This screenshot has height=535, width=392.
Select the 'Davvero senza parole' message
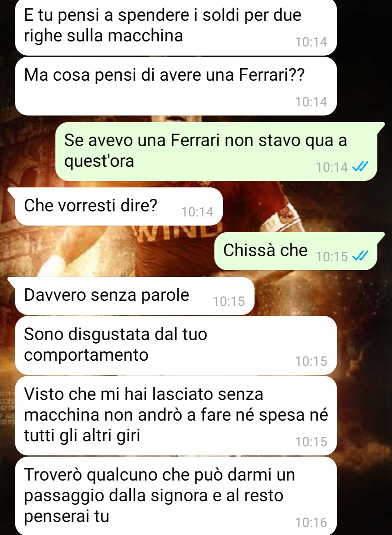(135, 296)
